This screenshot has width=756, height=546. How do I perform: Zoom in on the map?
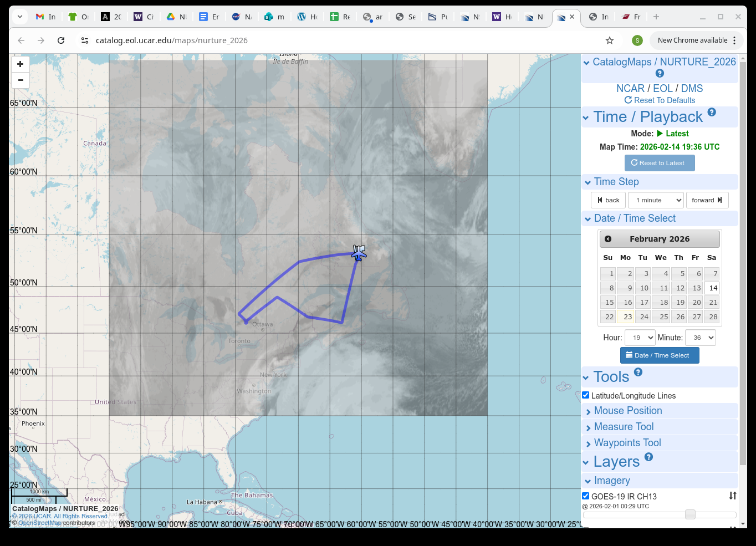pyautogui.click(x=21, y=64)
